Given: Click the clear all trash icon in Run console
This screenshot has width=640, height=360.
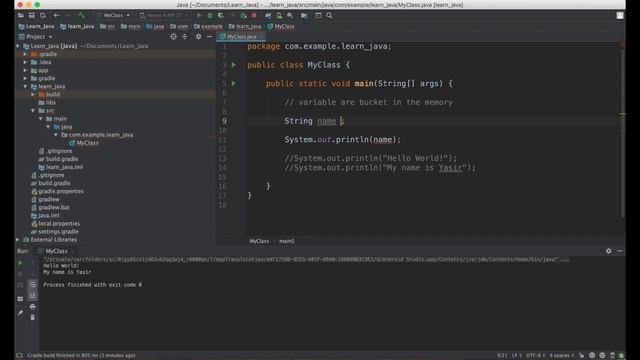Looking at the screenshot, I should 33,317.
